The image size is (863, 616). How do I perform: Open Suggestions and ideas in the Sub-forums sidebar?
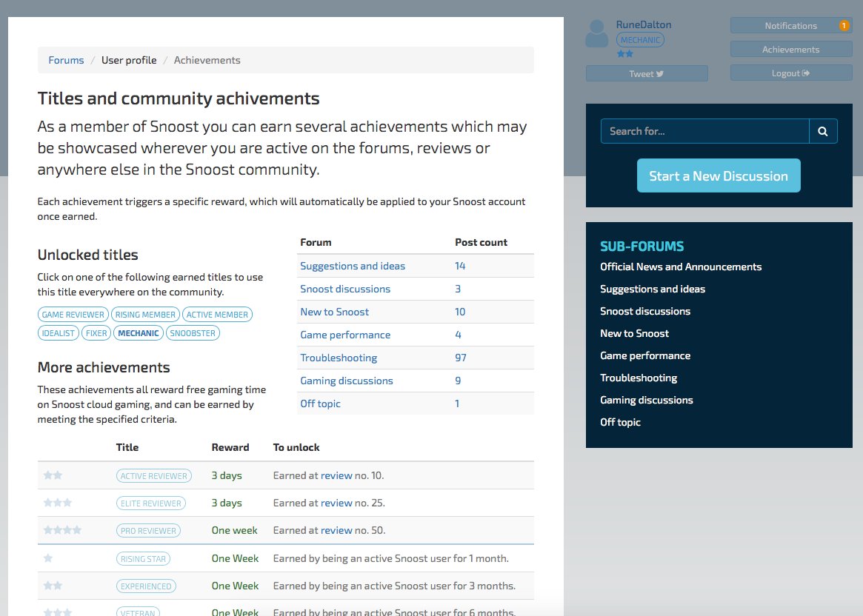pos(652,289)
